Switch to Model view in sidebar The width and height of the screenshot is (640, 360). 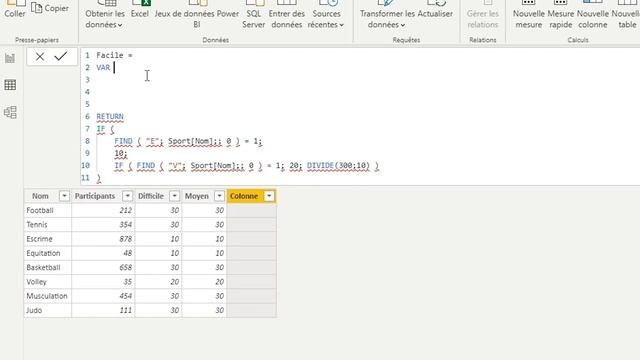pyautogui.click(x=10, y=112)
